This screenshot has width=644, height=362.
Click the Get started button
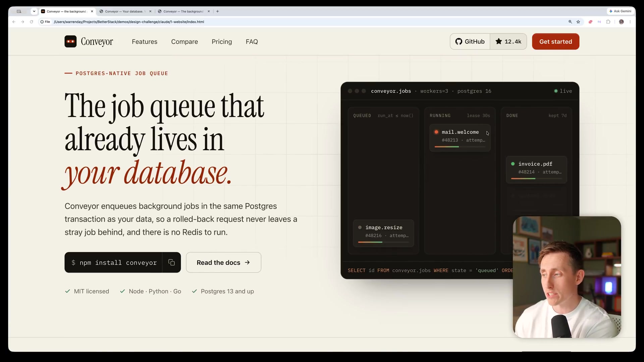[x=555, y=42]
